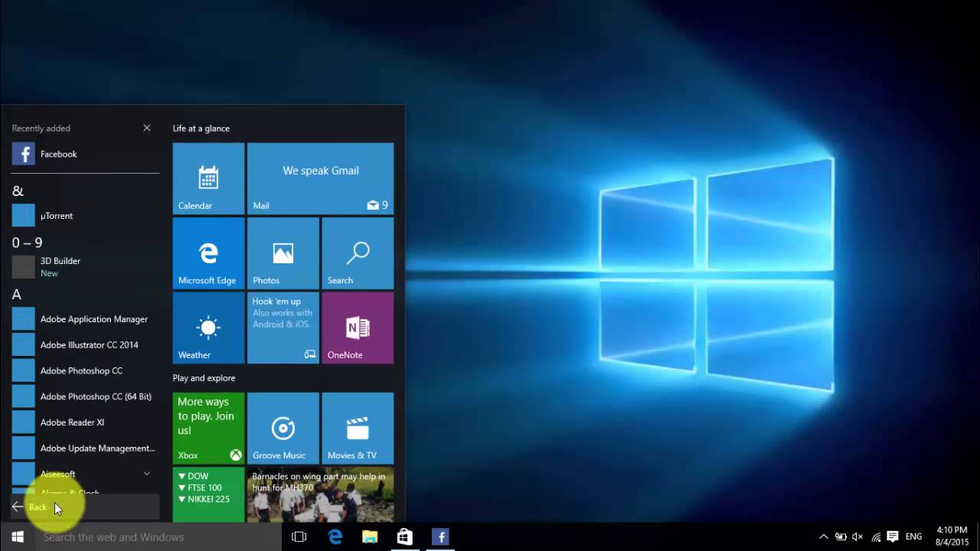Viewport: 980px width, 551px height.
Task: Launch Adobe Photoshop CC
Action: point(85,371)
